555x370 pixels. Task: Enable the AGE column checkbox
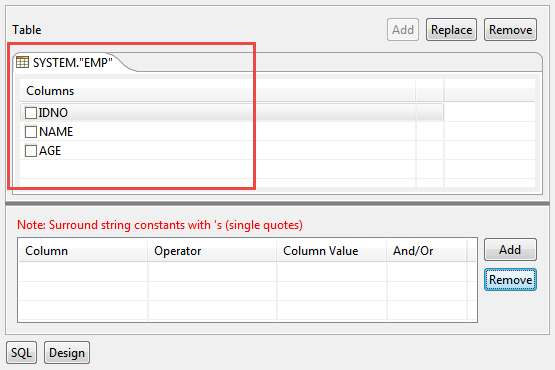click(x=31, y=151)
